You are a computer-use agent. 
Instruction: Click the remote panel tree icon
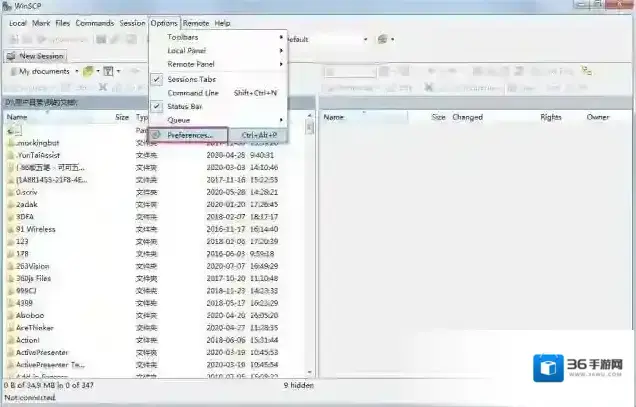[x=582, y=72]
